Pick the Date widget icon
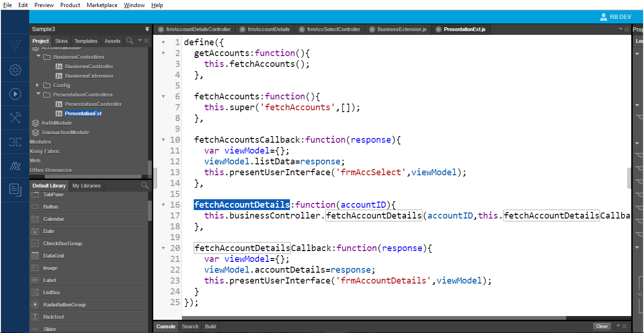The height and width of the screenshot is (333, 644). (x=35, y=231)
